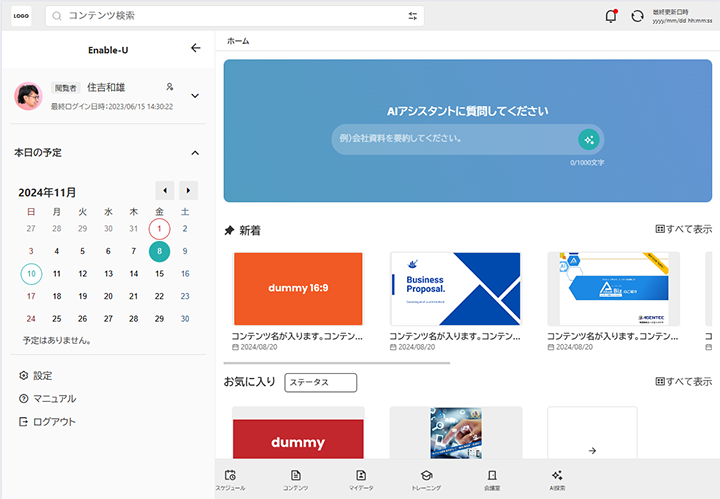Click the magnifier icon in search bar
The height and width of the screenshot is (499, 720).
point(56,16)
